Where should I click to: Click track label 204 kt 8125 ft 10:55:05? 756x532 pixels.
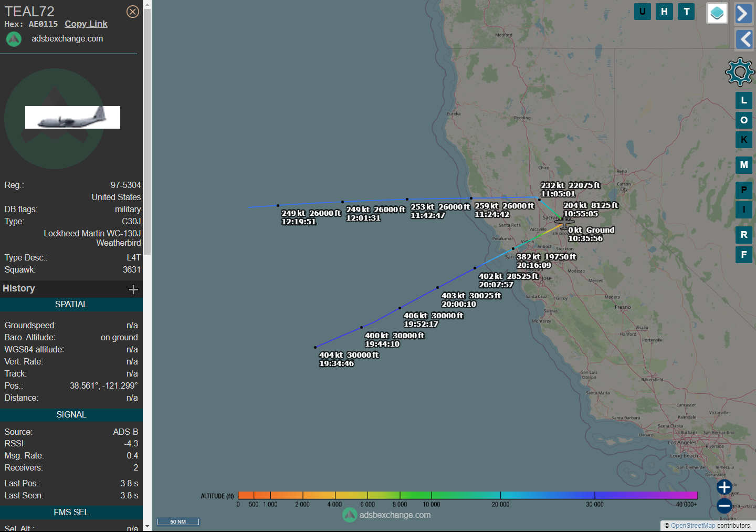coord(591,210)
